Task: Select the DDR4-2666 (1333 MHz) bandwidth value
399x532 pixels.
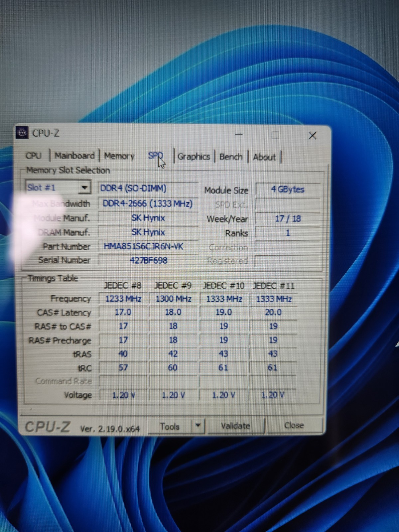Action: (x=148, y=203)
